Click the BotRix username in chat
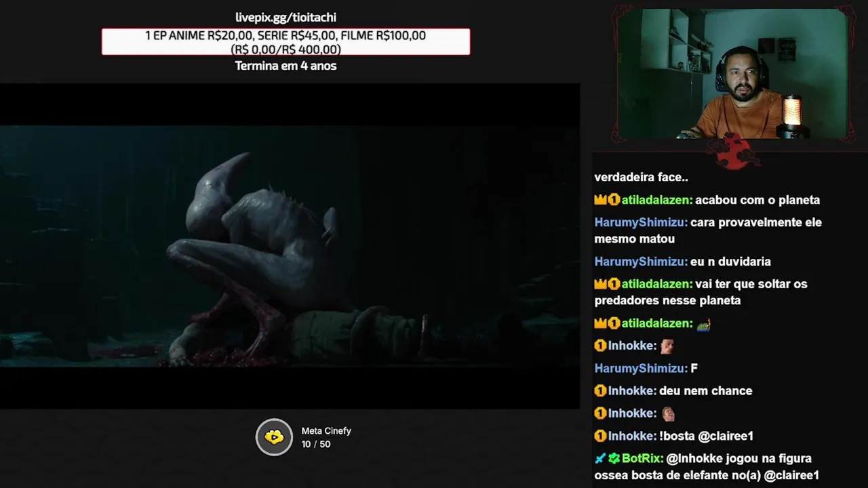 point(643,458)
